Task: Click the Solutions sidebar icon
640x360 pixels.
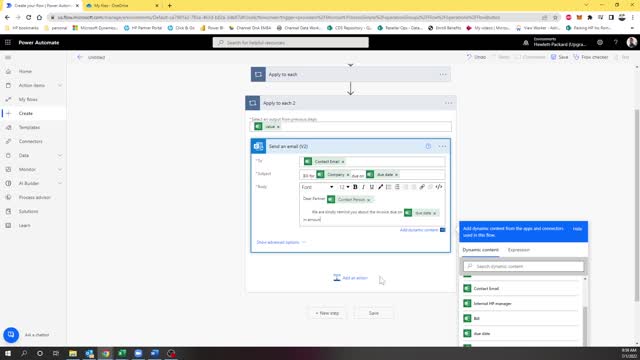Action: tap(8, 211)
